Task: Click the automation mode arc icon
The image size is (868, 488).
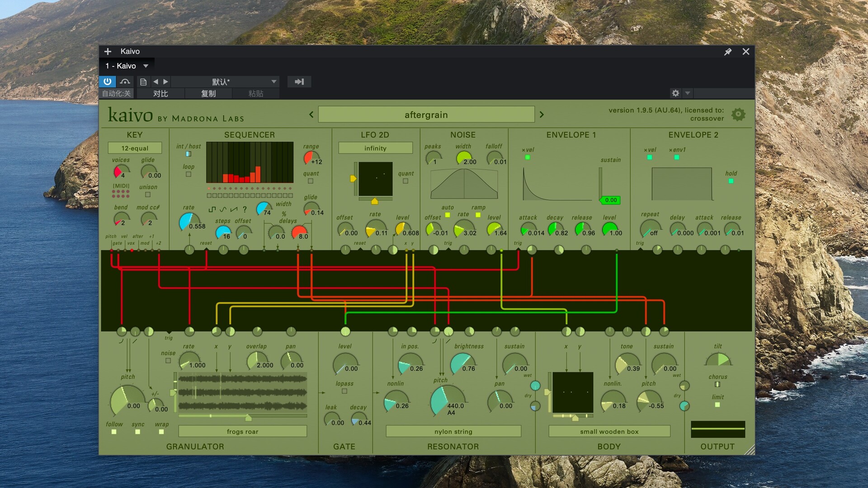Action: [x=125, y=81]
